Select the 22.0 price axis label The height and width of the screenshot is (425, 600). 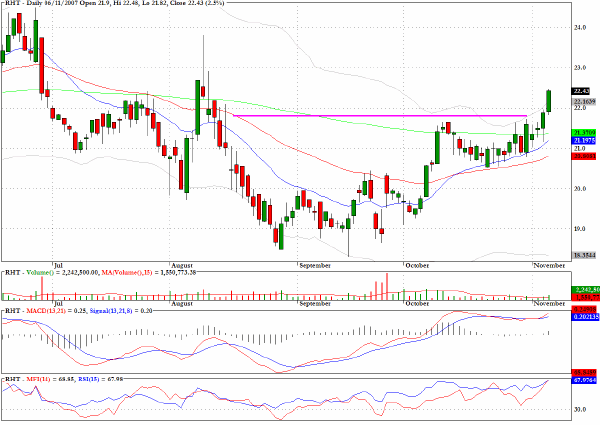tap(580, 108)
